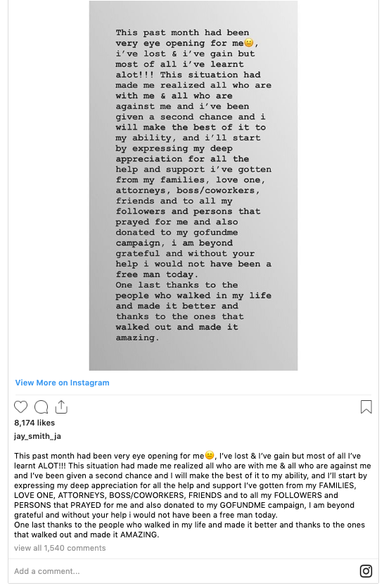This screenshot has width=384, height=588.
Task: Share the post using the share arrow icon
Action: pyautogui.click(x=61, y=407)
